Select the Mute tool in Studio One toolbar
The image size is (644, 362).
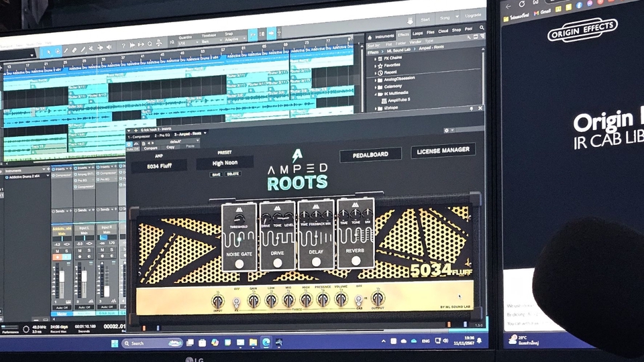tap(92, 49)
